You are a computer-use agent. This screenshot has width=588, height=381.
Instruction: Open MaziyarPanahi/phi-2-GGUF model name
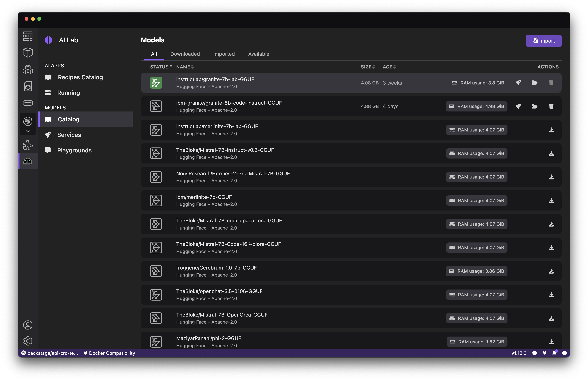[209, 338]
